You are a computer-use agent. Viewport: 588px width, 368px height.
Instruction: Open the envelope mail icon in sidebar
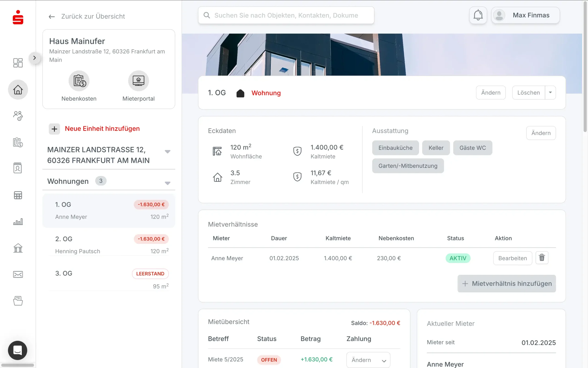[x=18, y=274]
